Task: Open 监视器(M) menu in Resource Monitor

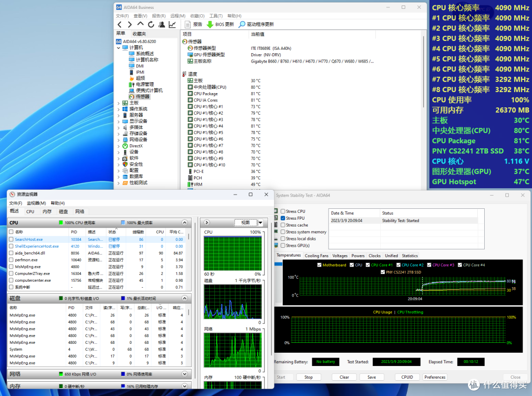Action: 36,203
